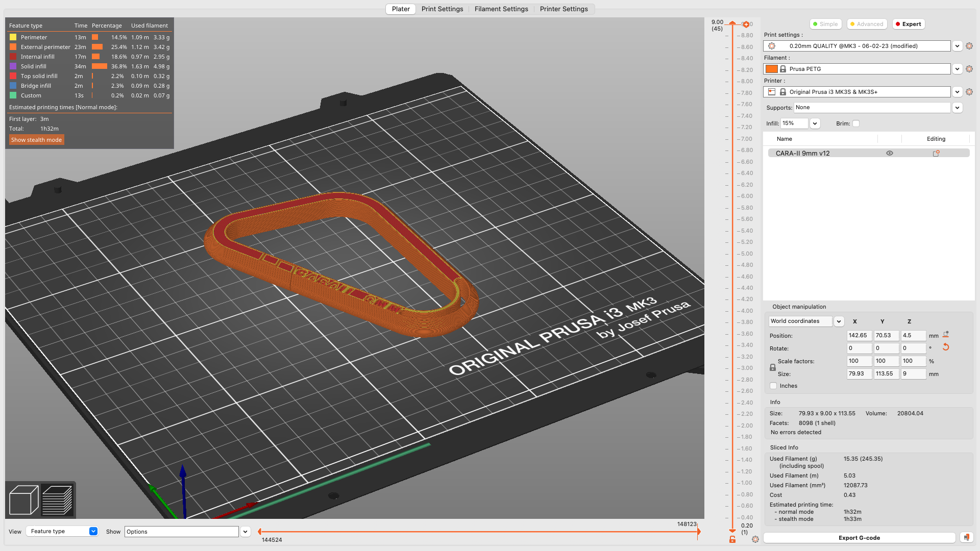Screen dimensions: 980x551
Task: Open the World coordinates dropdown arrow
Action: tap(839, 321)
